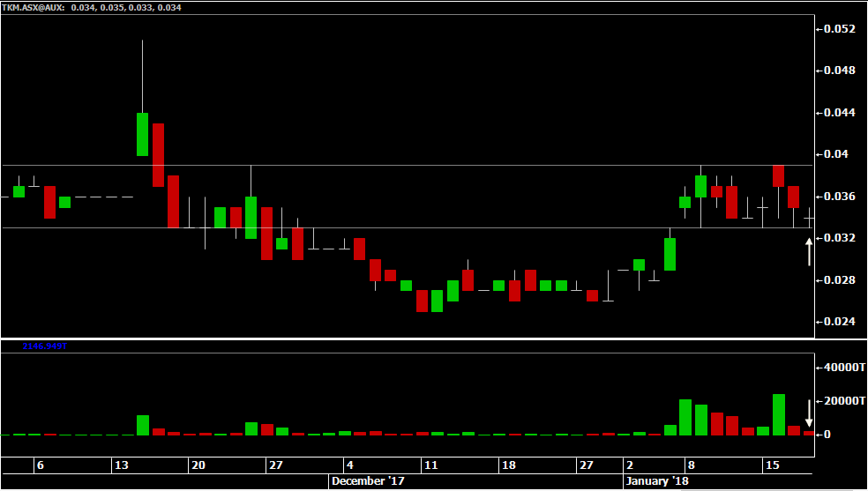Select the 0.044 price axis label

click(x=839, y=113)
